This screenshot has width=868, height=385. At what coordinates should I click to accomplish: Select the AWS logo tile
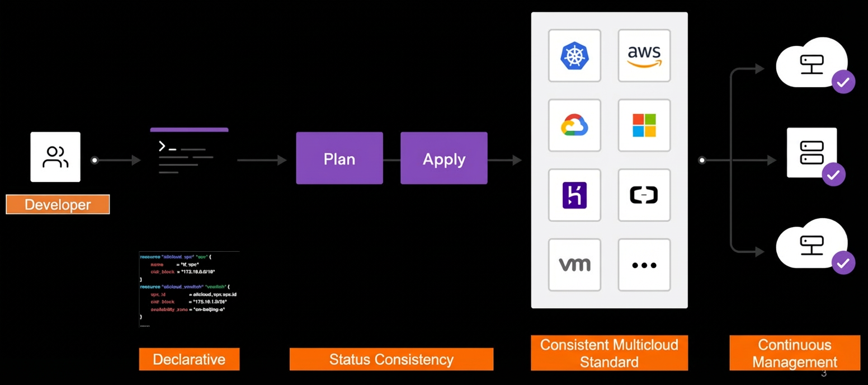pos(644,55)
